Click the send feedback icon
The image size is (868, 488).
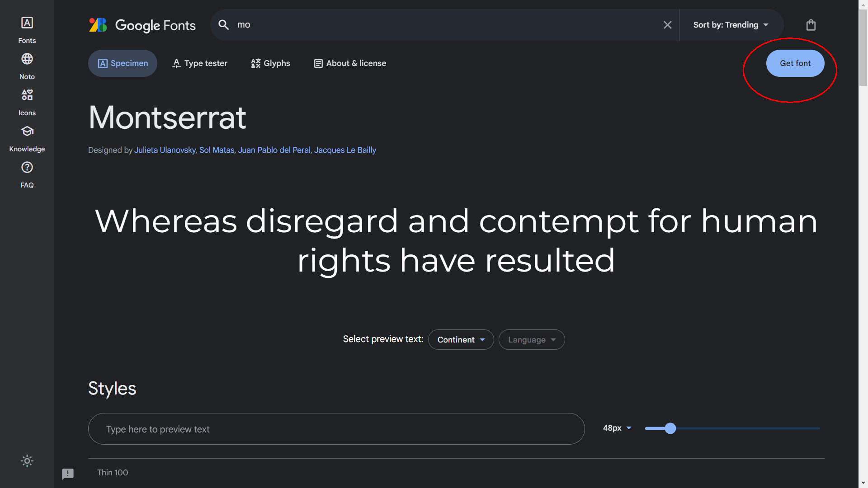pyautogui.click(x=68, y=474)
